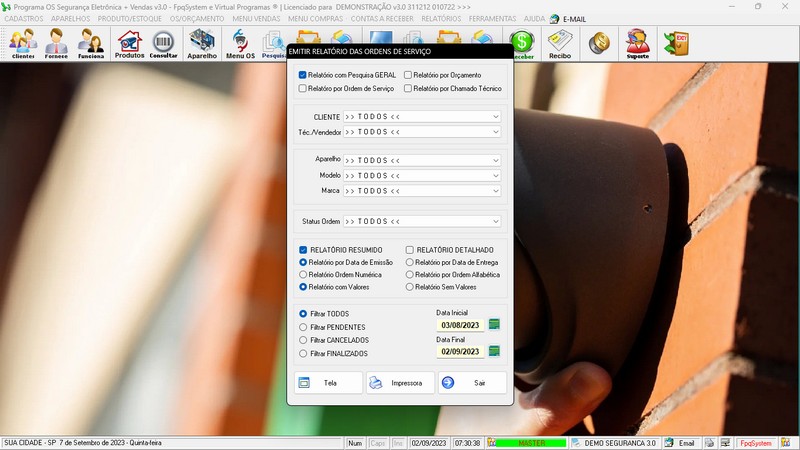Viewport: 800px width, 450px height.
Task: Open the Funciona employees icon
Action: click(91, 43)
